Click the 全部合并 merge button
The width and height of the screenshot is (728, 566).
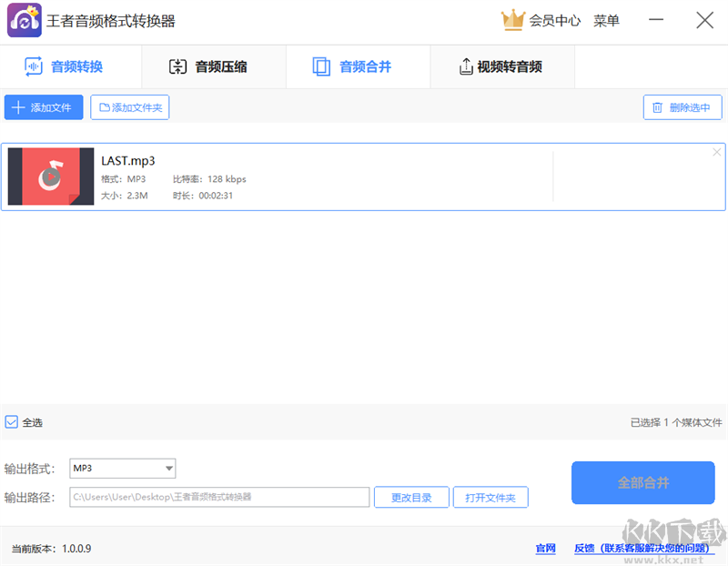tap(643, 483)
